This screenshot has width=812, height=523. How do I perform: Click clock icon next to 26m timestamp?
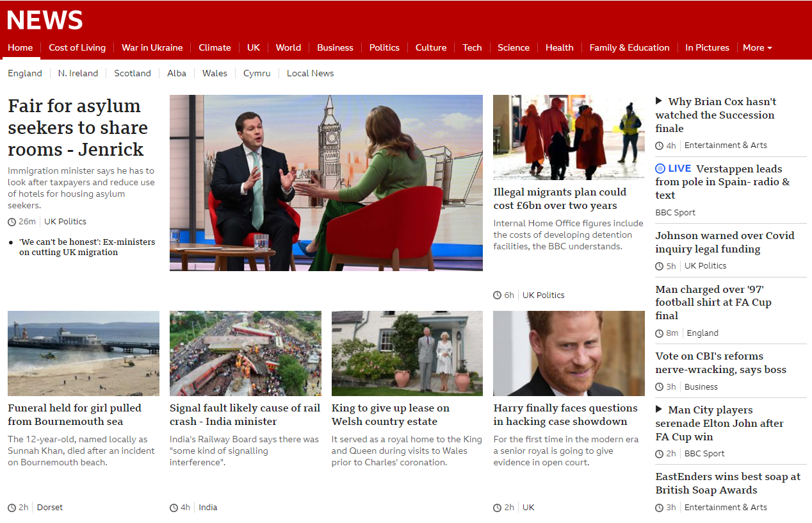12,222
